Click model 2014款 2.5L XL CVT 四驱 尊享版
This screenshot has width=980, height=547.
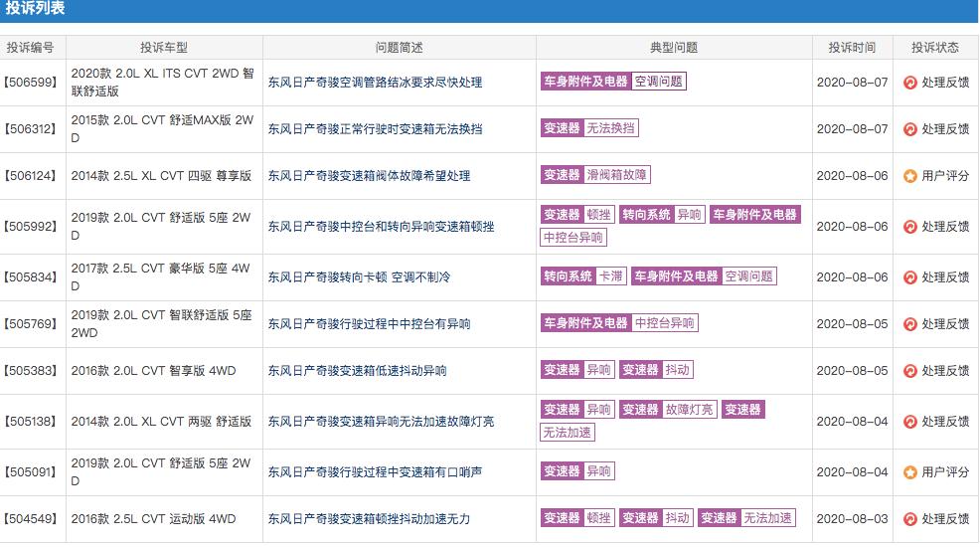coord(161,176)
